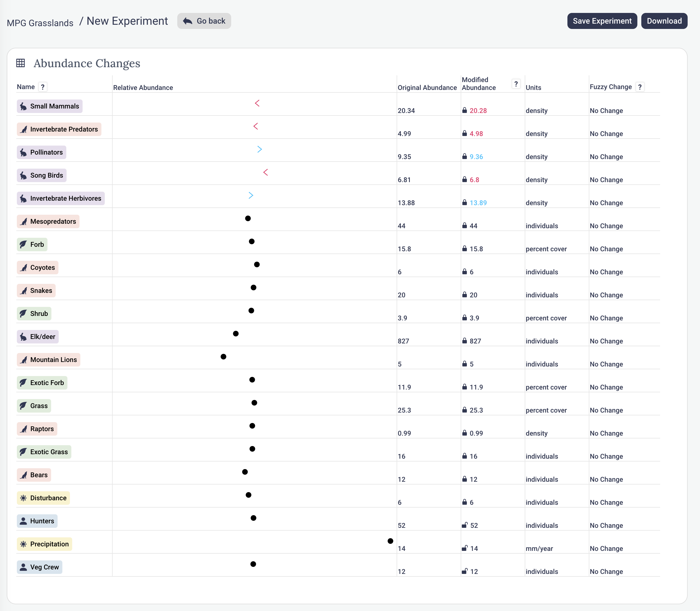Image resolution: width=700 pixels, height=611 pixels.
Task: Click the Save Experiment button
Action: click(x=602, y=21)
